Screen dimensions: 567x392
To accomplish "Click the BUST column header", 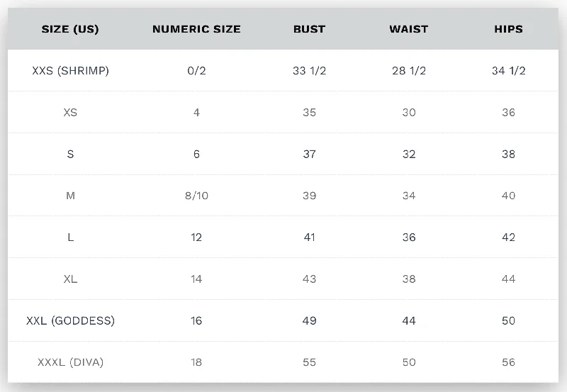I will (309, 29).
